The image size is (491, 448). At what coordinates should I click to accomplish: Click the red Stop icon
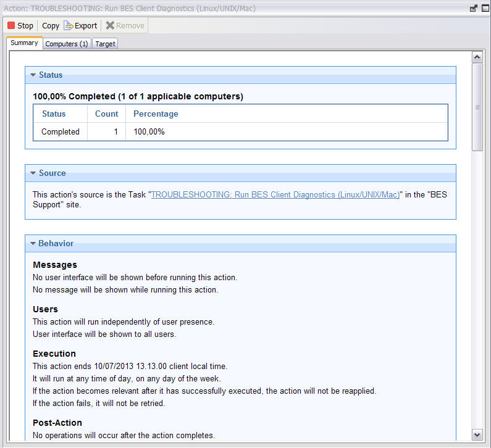click(11, 25)
